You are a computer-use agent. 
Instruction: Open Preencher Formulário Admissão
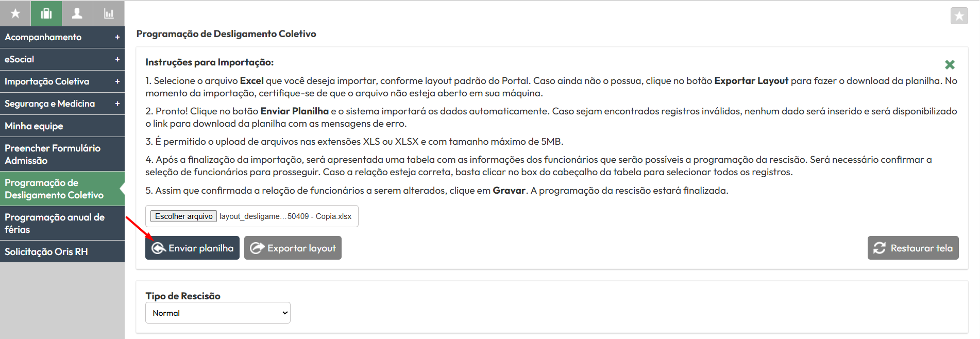(62, 154)
